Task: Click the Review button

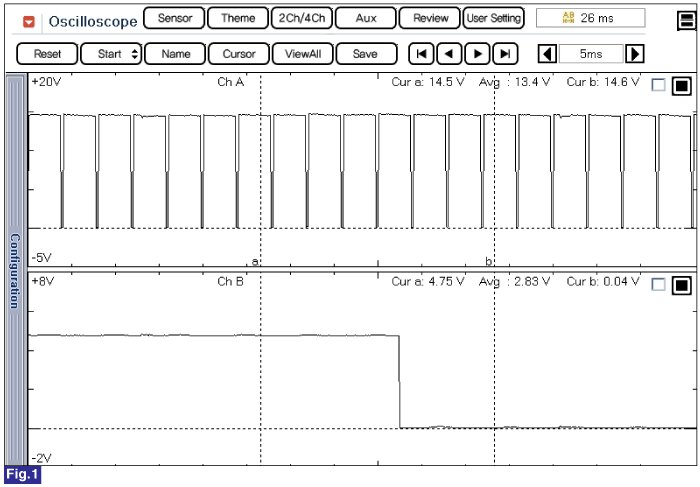Action: (x=430, y=18)
